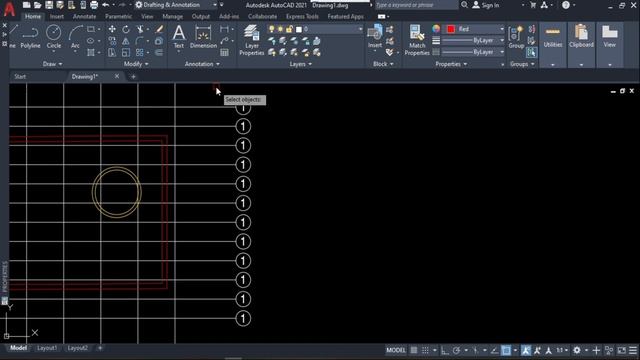Activate the Rotate tool
The width and height of the screenshot is (640, 360).
coord(126,29)
